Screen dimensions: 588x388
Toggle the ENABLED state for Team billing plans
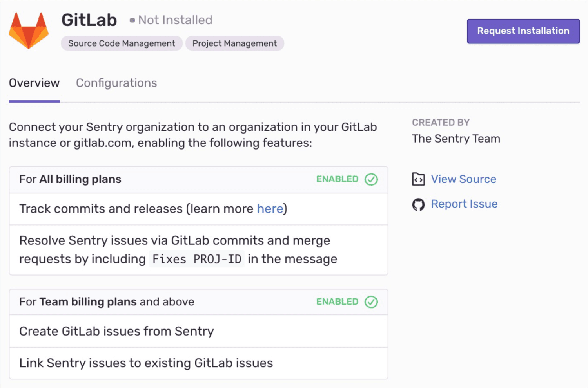(x=338, y=302)
